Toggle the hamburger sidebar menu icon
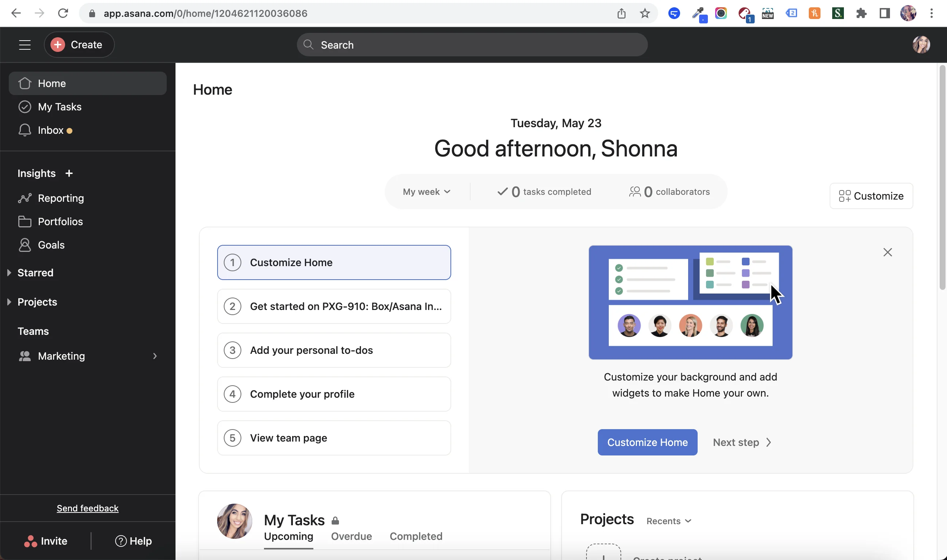 point(25,45)
